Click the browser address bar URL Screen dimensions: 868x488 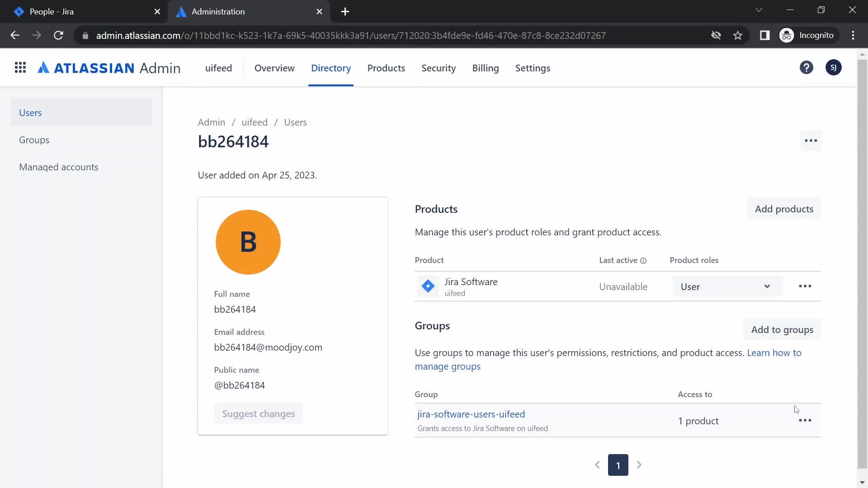click(x=351, y=36)
